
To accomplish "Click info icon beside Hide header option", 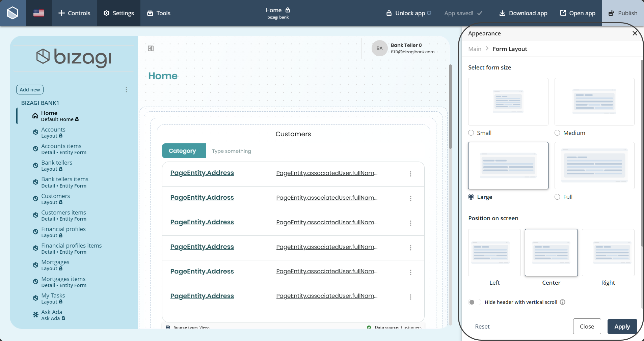I will pos(563,302).
